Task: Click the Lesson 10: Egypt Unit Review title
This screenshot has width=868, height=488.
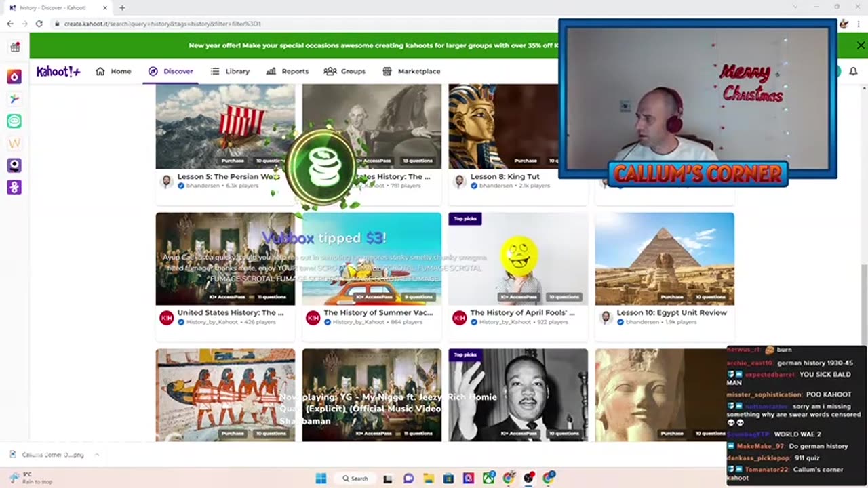Action: tap(671, 313)
